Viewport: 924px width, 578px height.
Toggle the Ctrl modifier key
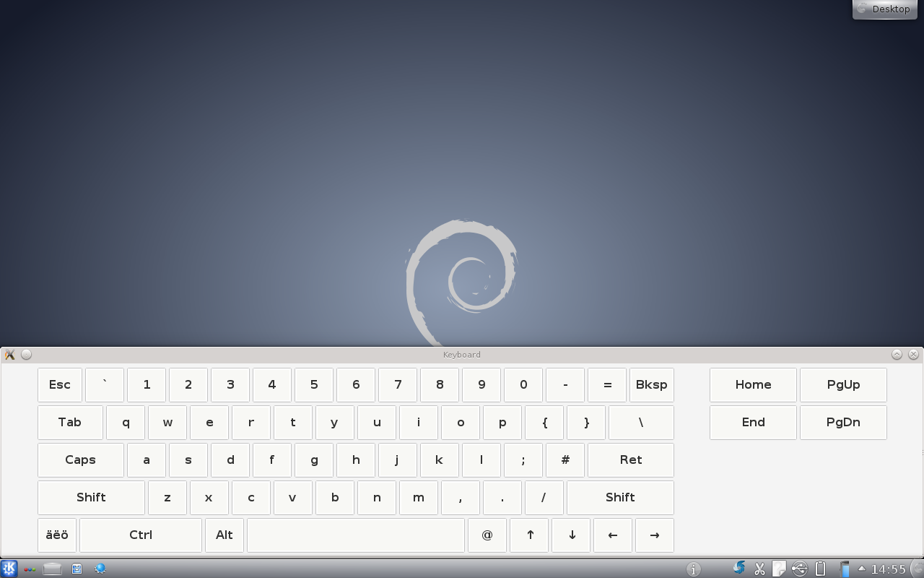click(x=141, y=535)
